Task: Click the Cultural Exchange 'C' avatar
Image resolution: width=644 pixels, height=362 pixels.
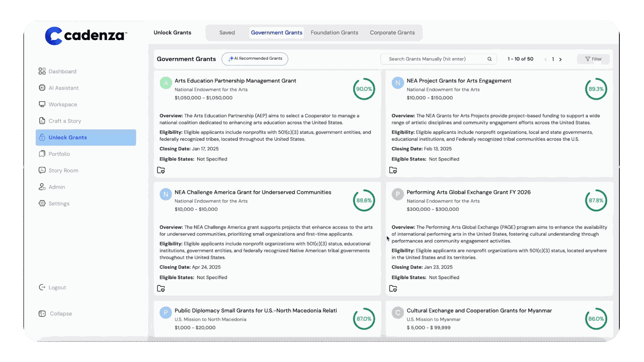Action: [398, 312]
